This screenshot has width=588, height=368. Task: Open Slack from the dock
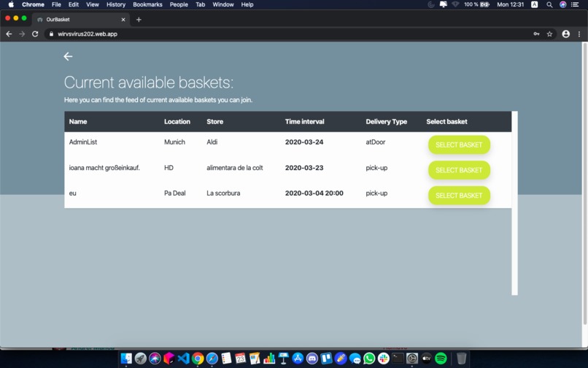pos(383,359)
